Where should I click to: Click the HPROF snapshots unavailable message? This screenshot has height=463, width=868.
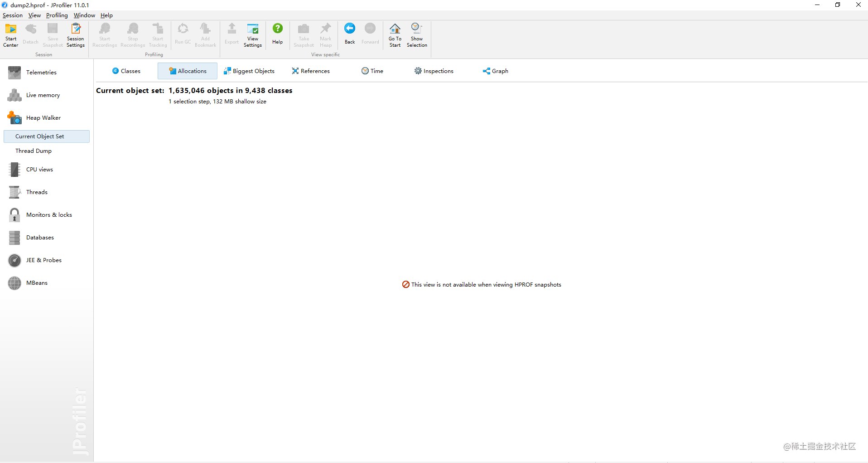click(x=482, y=285)
